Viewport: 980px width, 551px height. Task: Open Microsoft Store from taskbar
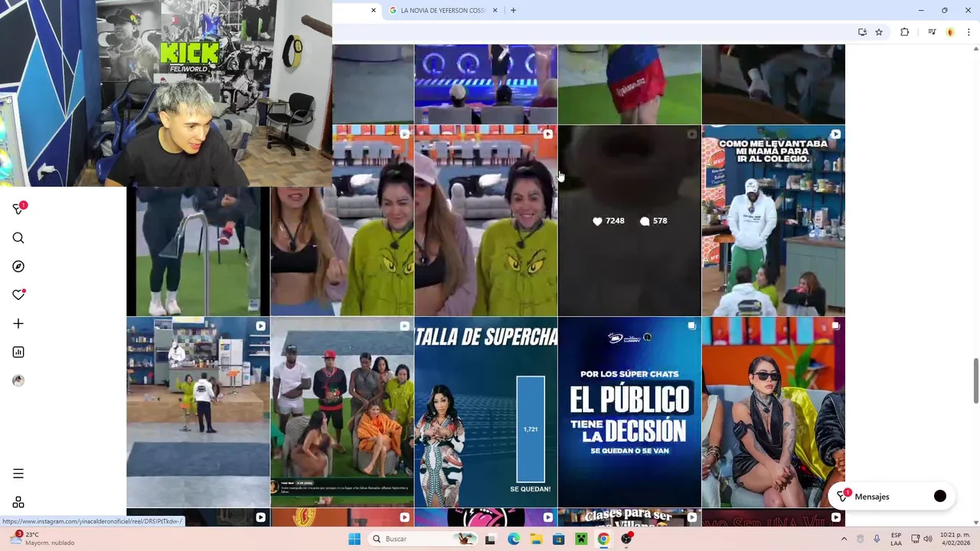pos(559,539)
